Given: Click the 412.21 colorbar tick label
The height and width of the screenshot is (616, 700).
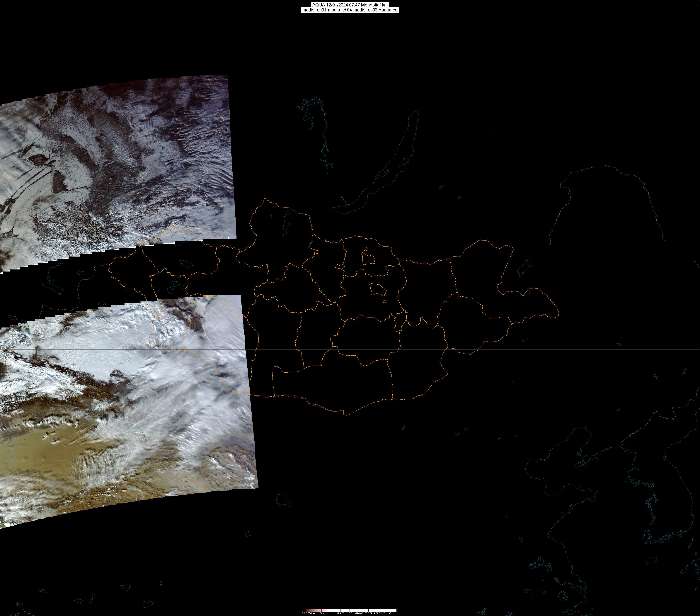Looking at the screenshot, I should coord(350,613).
